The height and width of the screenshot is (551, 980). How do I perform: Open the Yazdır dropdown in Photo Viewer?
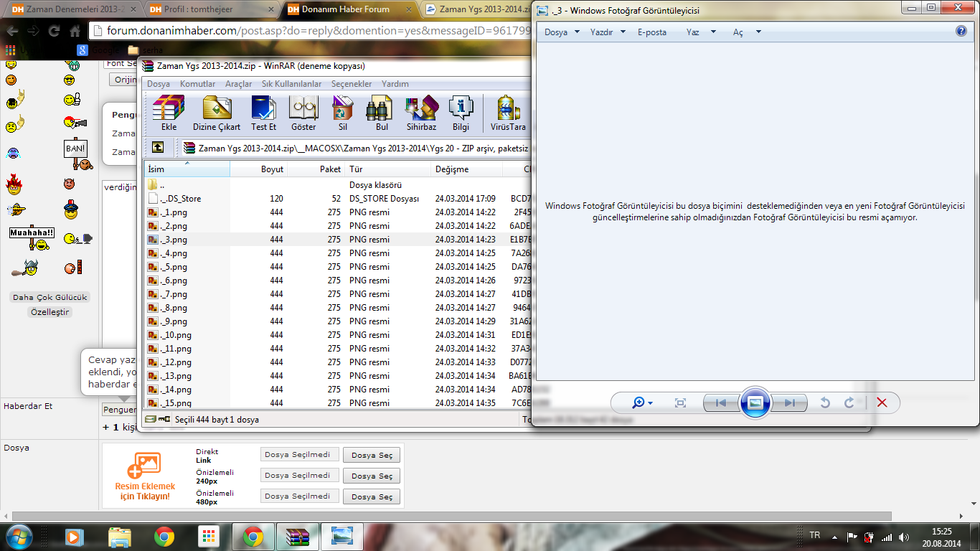(x=608, y=32)
